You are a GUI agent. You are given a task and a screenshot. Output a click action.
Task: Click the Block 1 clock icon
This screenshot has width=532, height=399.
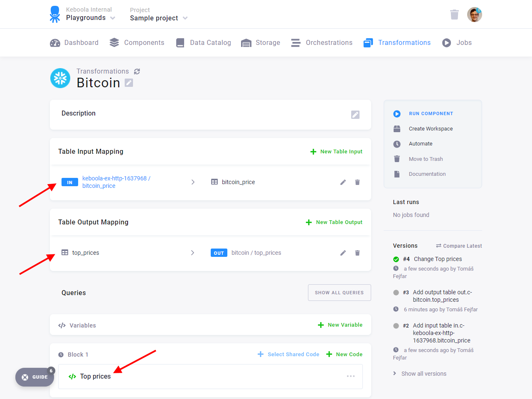(x=61, y=355)
